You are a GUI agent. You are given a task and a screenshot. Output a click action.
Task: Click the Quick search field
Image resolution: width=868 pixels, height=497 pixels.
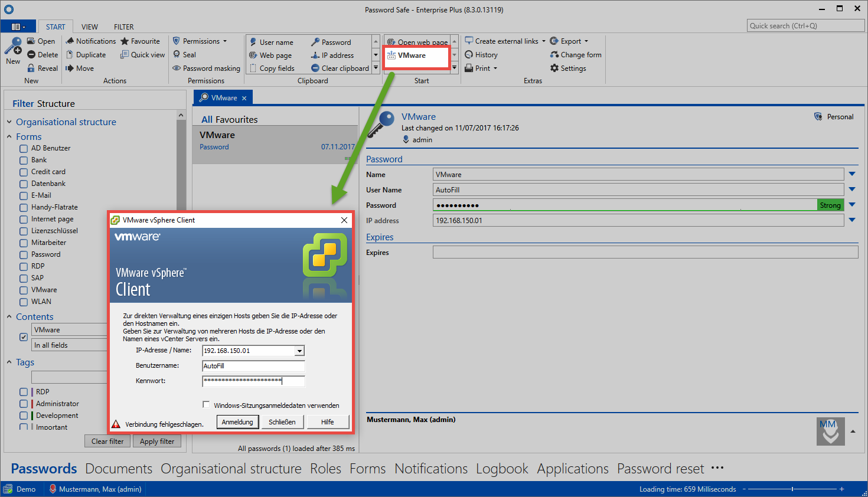tap(806, 26)
